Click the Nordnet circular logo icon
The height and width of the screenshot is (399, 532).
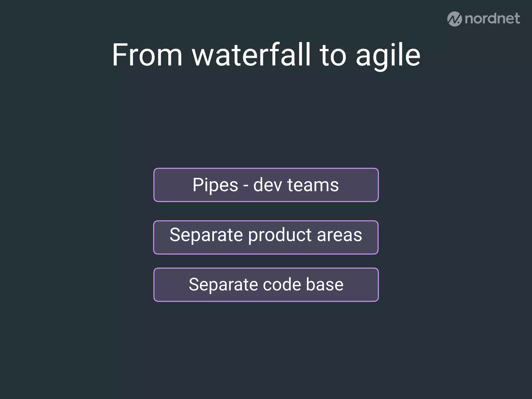tap(454, 19)
